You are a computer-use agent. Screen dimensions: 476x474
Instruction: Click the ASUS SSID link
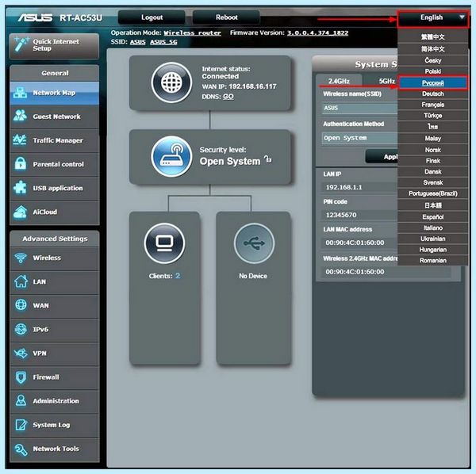coord(137,42)
